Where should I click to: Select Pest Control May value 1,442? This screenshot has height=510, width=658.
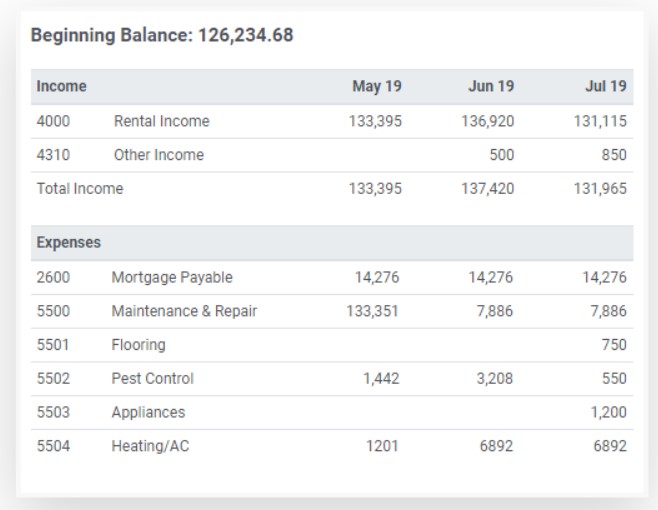click(381, 379)
